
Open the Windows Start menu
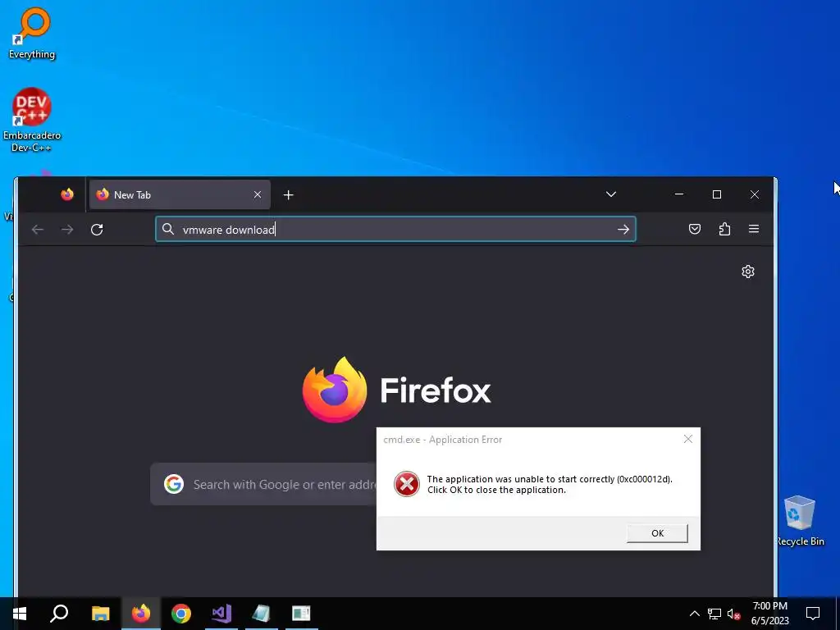20,614
